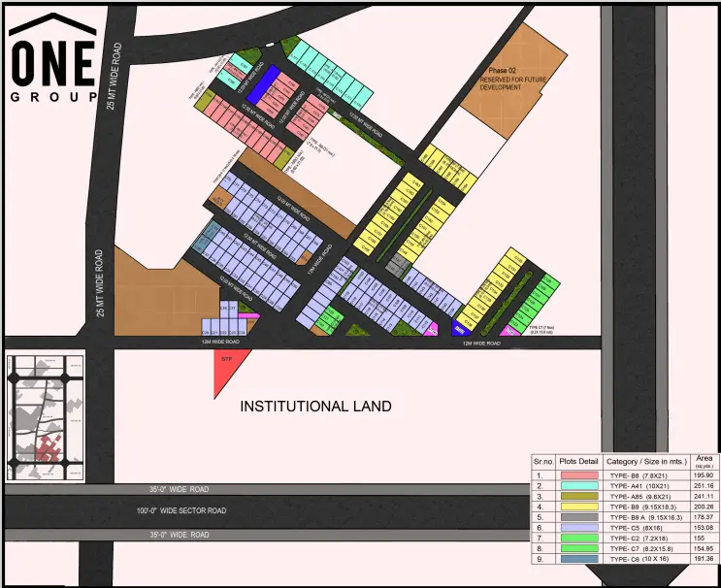Click the INSTITUTIONAL LAND label
The height and width of the screenshot is (588, 721).
tap(315, 407)
